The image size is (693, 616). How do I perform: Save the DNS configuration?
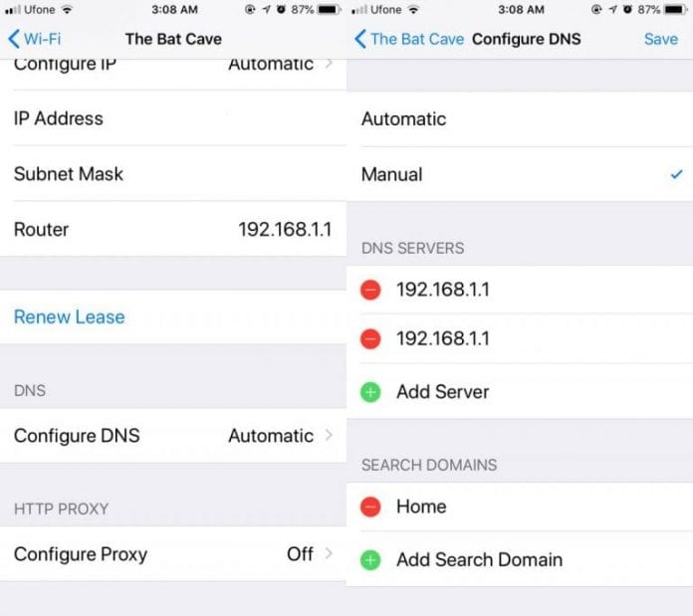(x=661, y=39)
